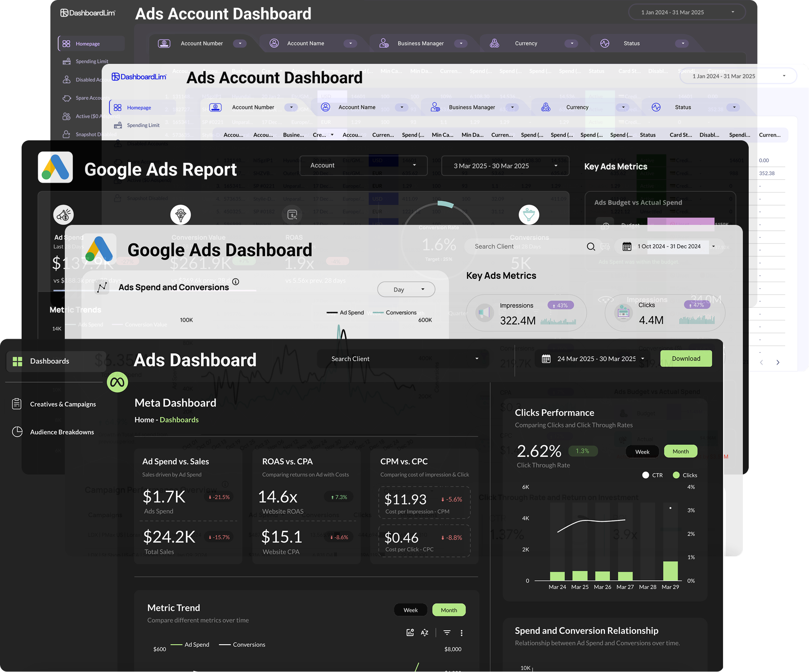Viewport: 809px width, 672px height.
Task: Click the DashboardLim logo in dark Ads Account Dashboard
Action: click(88, 13)
